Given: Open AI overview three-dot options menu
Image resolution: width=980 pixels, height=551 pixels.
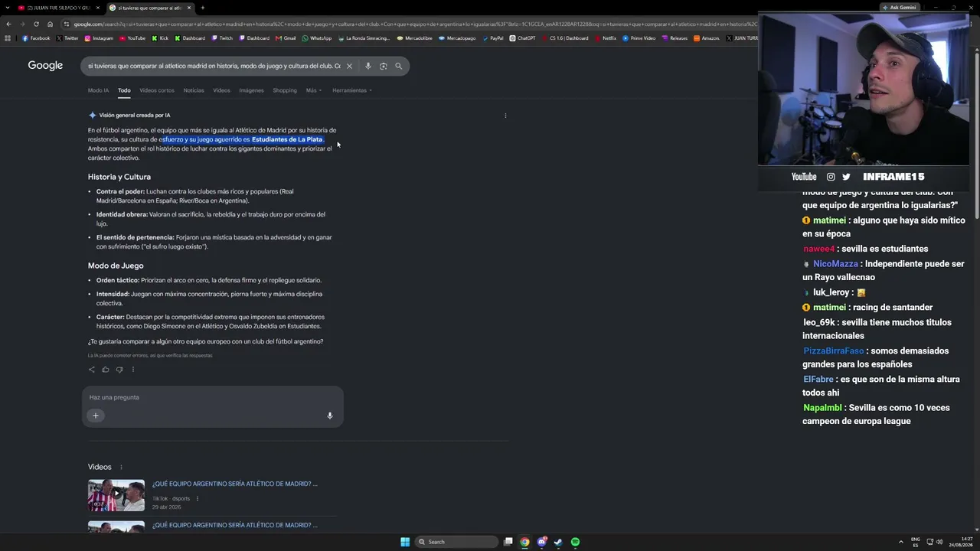Looking at the screenshot, I should click(505, 116).
